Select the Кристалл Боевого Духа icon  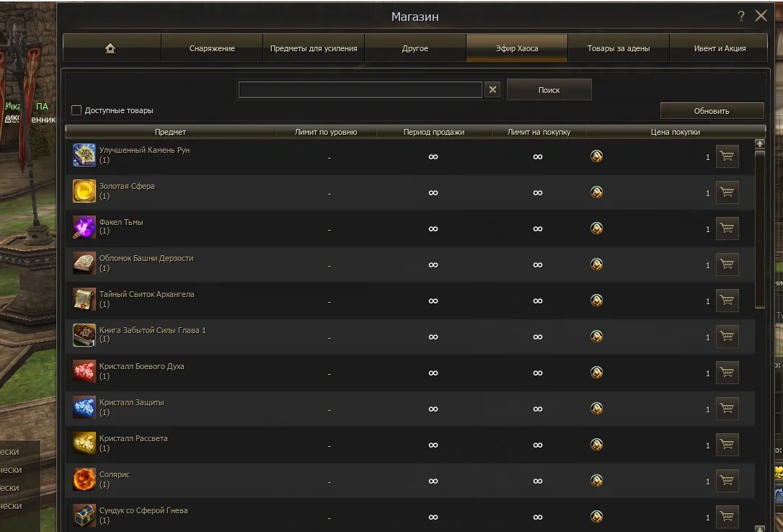[x=84, y=371]
